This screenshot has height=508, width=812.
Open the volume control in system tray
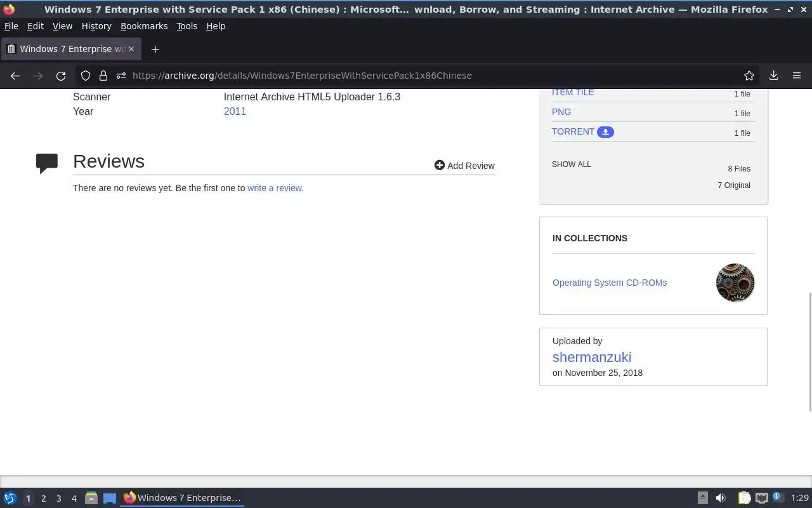[x=721, y=498]
